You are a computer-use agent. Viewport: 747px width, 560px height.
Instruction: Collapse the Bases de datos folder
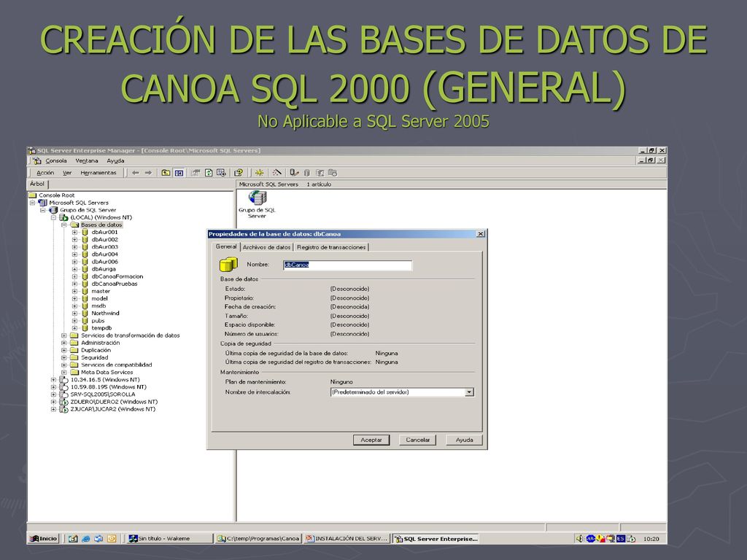[x=64, y=225]
